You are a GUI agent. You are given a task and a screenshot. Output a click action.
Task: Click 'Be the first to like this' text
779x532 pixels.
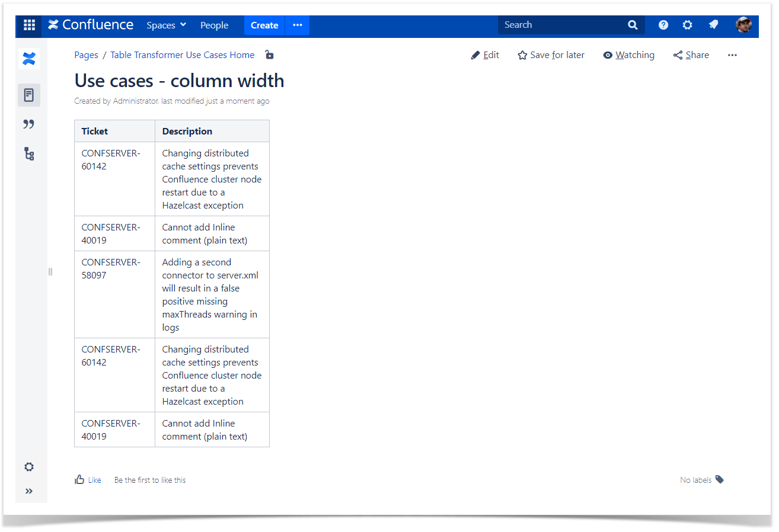(150, 480)
